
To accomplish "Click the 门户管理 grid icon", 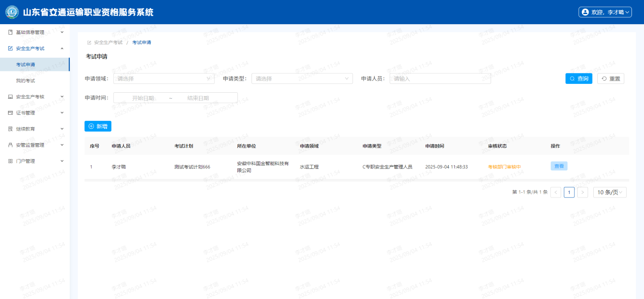I will click(10, 161).
